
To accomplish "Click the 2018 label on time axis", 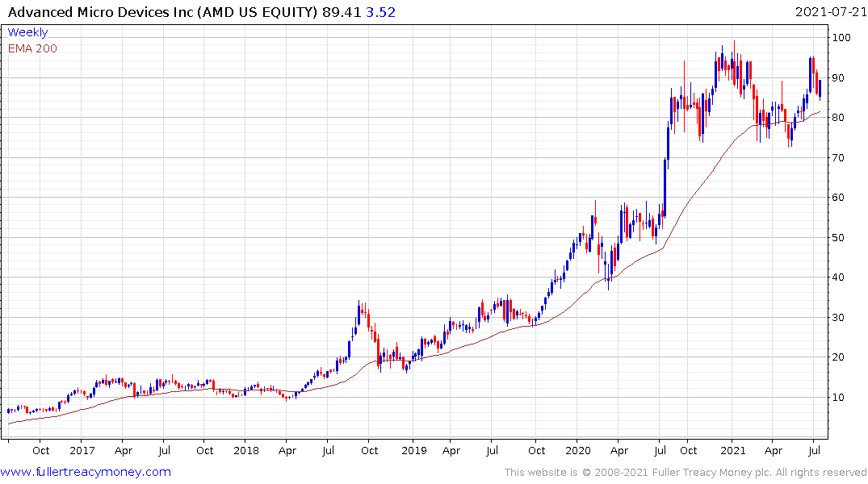I will (245, 450).
